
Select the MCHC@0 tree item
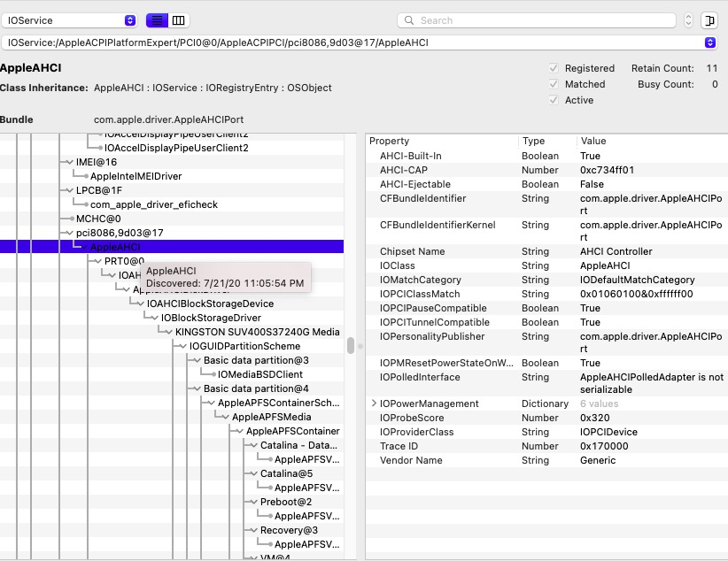[98, 219]
